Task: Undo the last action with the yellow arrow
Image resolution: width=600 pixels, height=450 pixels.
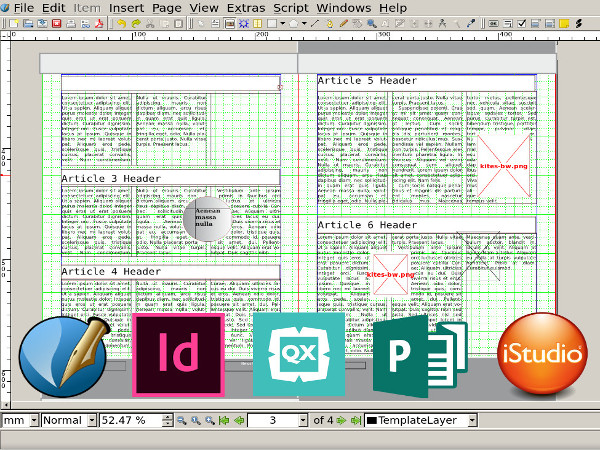Action: click(121, 24)
